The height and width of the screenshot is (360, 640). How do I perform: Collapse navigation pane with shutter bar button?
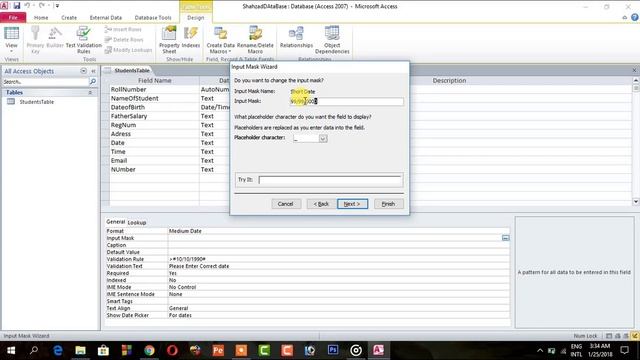93,71
